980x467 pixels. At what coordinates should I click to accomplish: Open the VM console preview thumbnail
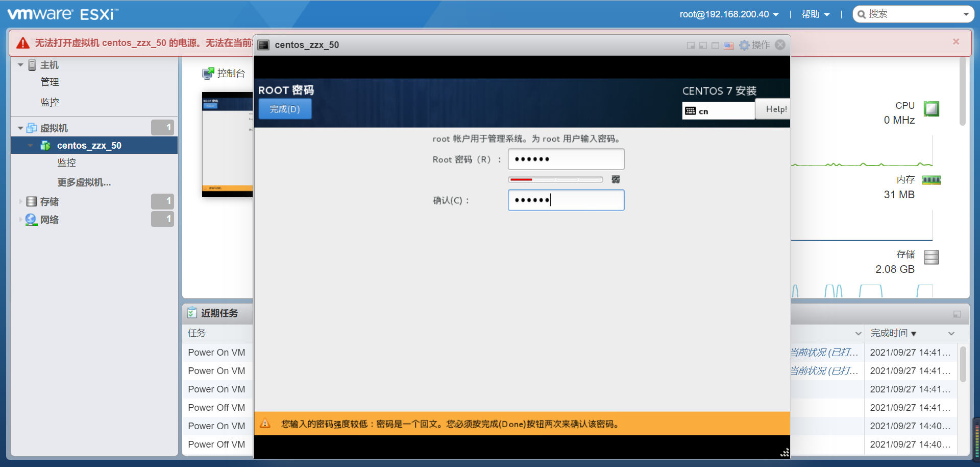click(x=227, y=145)
